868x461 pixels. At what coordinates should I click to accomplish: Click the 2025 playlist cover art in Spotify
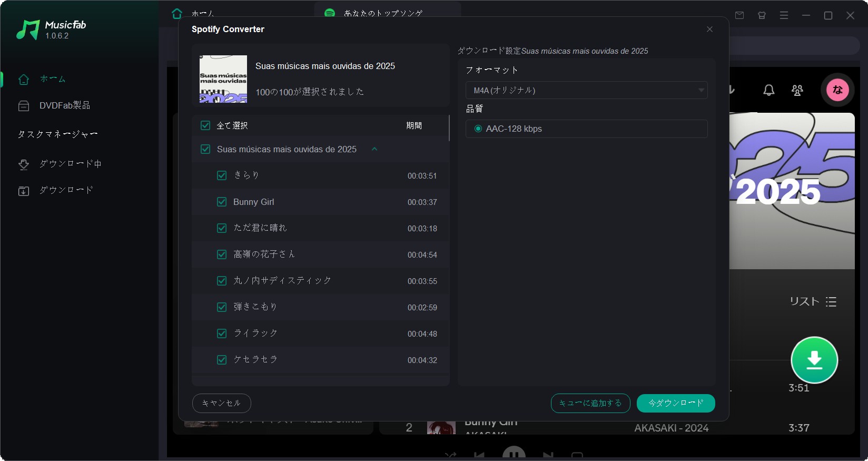click(792, 191)
